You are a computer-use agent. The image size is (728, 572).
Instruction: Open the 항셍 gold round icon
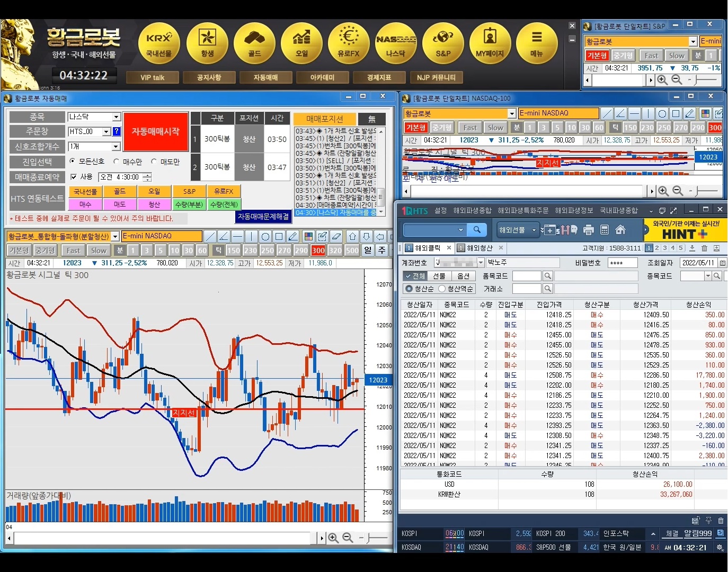(x=207, y=43)
